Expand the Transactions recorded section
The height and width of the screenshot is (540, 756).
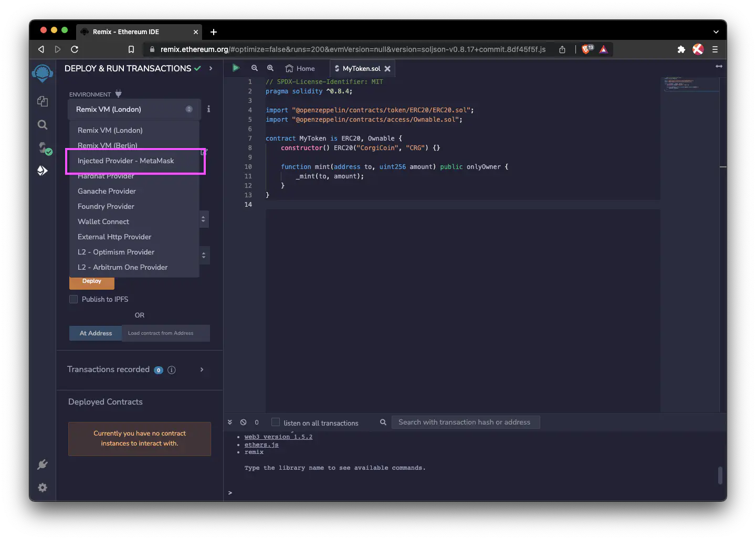tap(202, 370)
